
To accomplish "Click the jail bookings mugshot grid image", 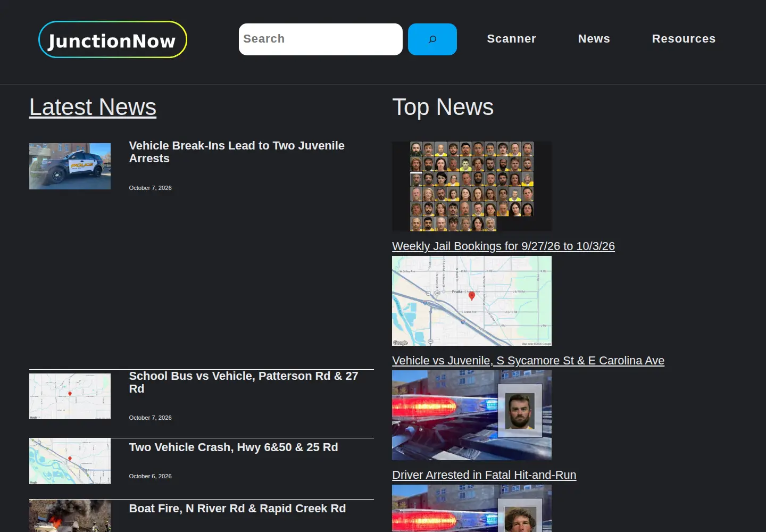I will tap(472, 186).
